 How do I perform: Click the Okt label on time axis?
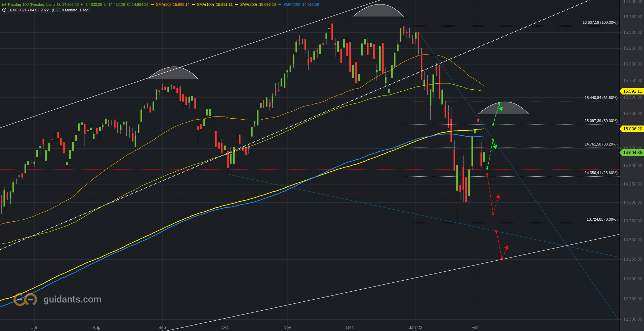225,328
